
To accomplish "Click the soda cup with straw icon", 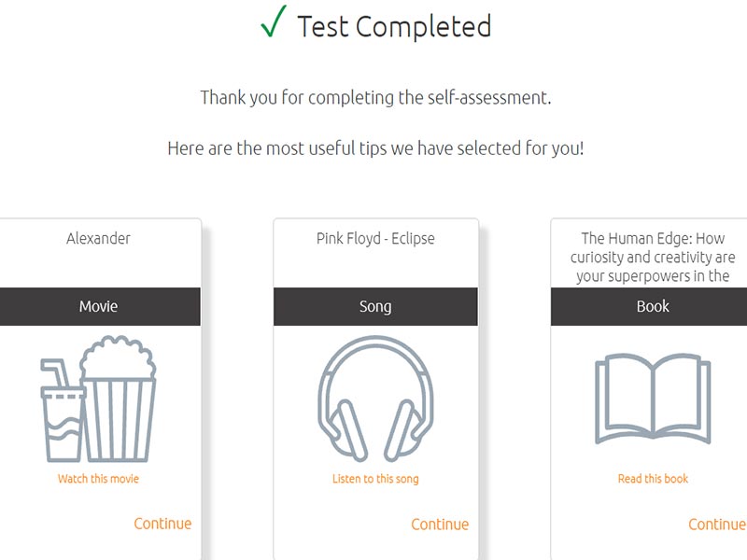I will [63, 415].
